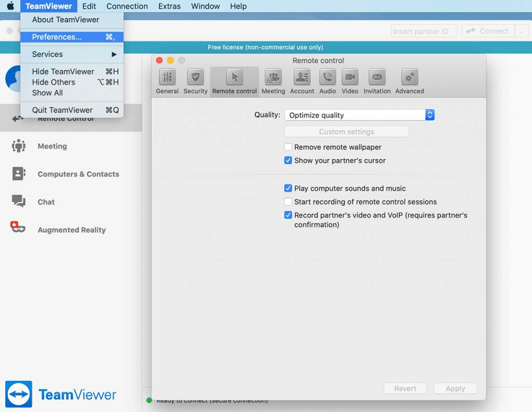The width and height of the screenshot is (532, 412).
Task: Open the Extras menu in menu bar
Action: [169, 6]
